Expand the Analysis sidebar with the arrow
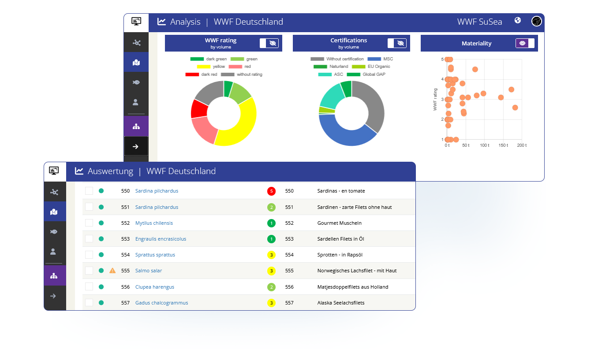This screenshot has width=598, height=364. click(x=136, y=146)
